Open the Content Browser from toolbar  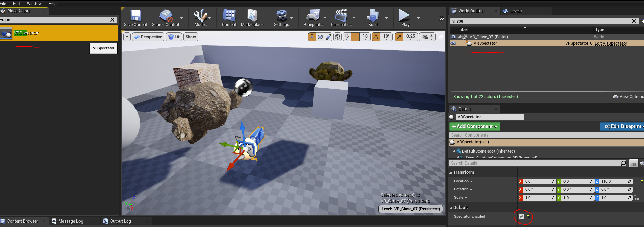tap(229, 18)
